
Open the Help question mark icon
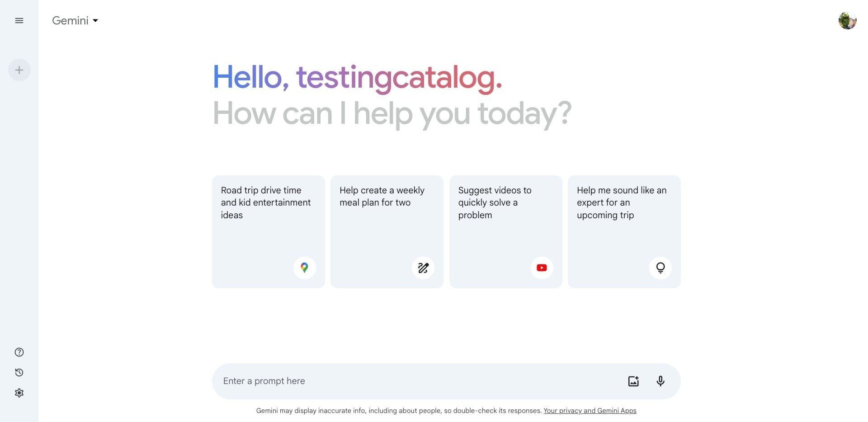pos(19,352)
